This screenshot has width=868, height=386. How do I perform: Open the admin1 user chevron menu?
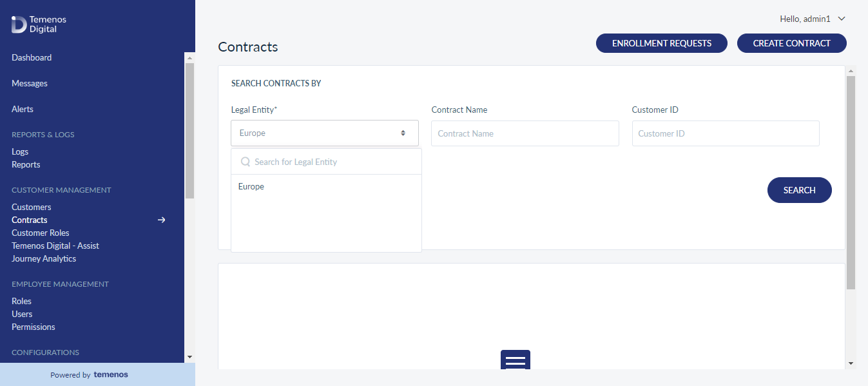[x=842, y=19]
